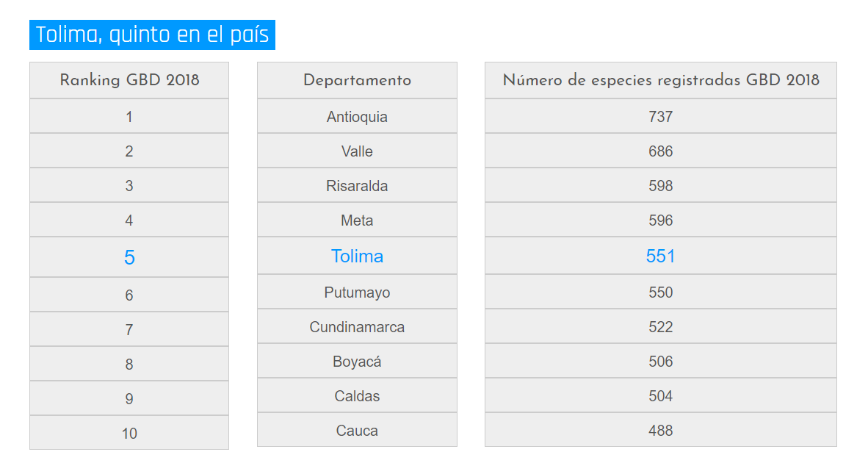Click the Antioquia department cell
The height and width of the screenshot is (463, 868).
tap(357, 117)
